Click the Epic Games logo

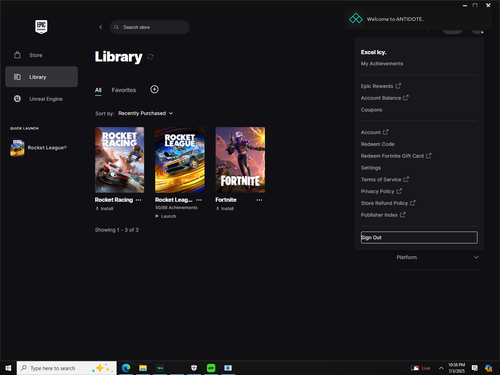(x=41, y=27)
